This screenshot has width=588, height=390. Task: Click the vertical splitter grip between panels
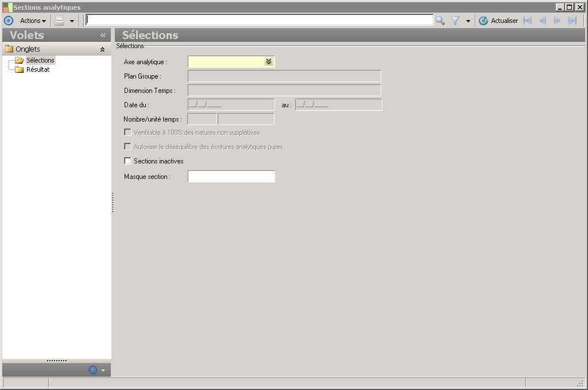pos(113,202)
